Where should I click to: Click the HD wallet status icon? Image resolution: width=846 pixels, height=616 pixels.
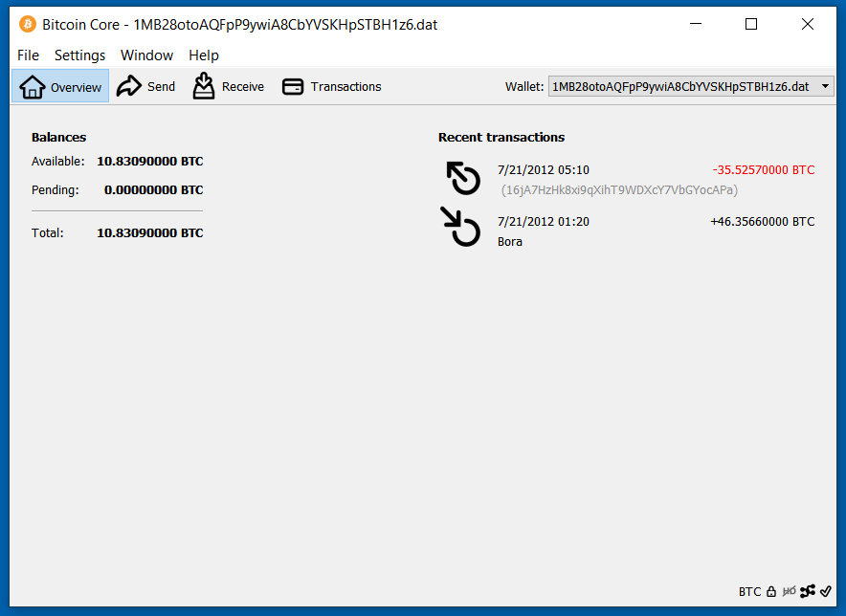tap(790, 592)
